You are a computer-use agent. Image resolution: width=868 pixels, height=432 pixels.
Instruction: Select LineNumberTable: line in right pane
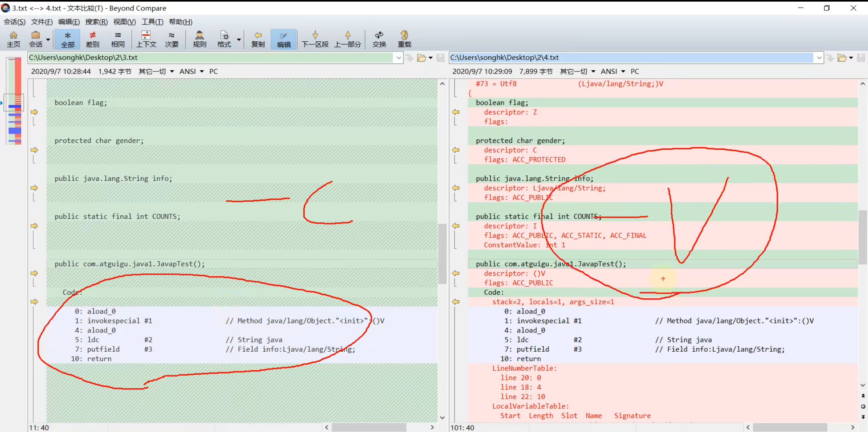663,368
